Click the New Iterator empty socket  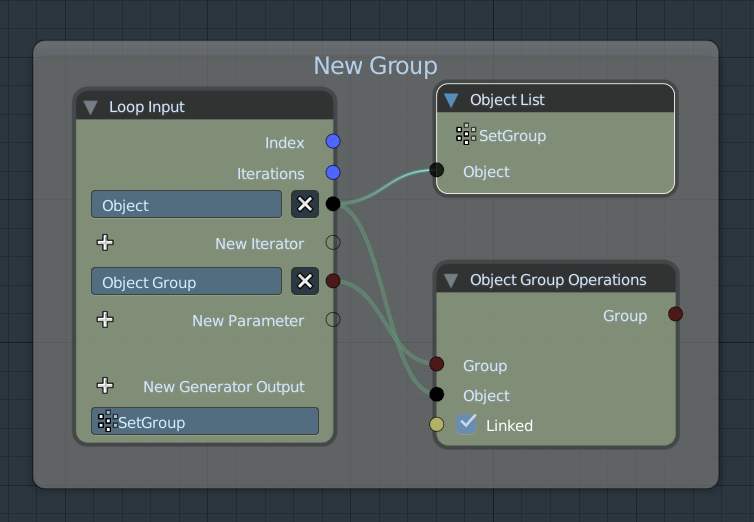[333, 242]
